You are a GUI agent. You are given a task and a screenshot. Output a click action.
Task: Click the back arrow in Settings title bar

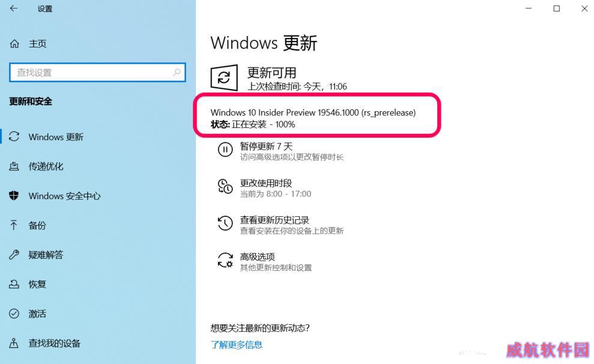tap(14, 8)
